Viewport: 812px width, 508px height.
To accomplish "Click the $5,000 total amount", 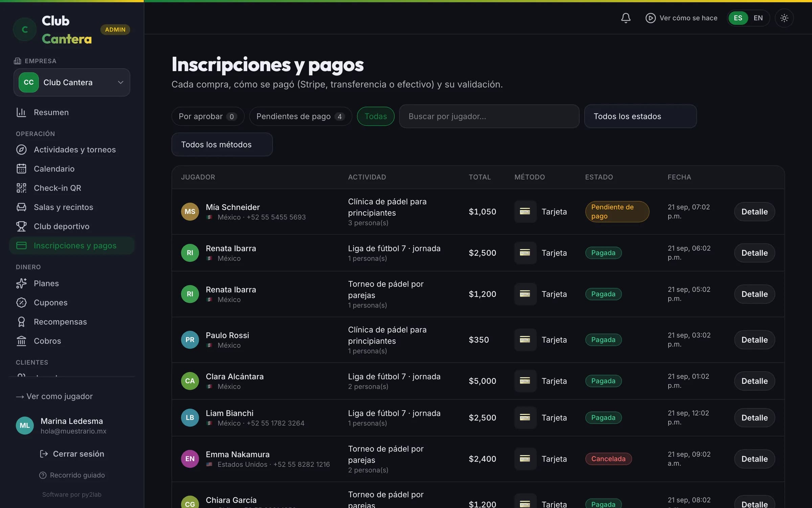I will click(x=482, y=381).
